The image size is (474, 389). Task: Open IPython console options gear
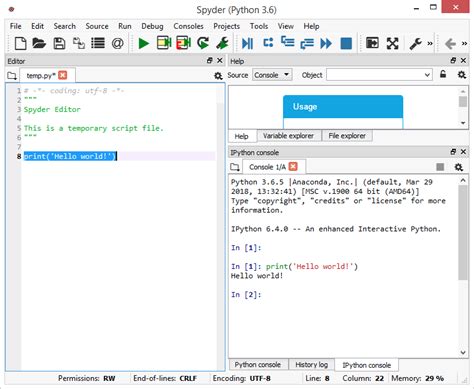[459, 167]
